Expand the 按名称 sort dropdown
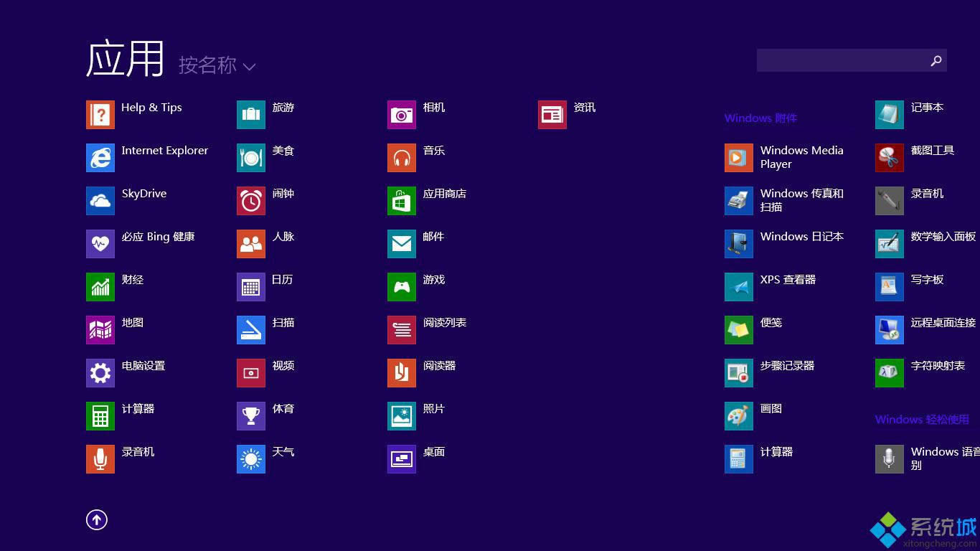980x551 pixels. tap(207, 65)
